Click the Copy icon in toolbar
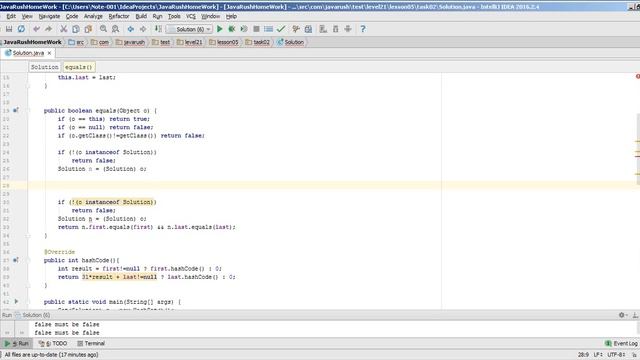Viewport: 640px width, 360px height. pos(76,29)
